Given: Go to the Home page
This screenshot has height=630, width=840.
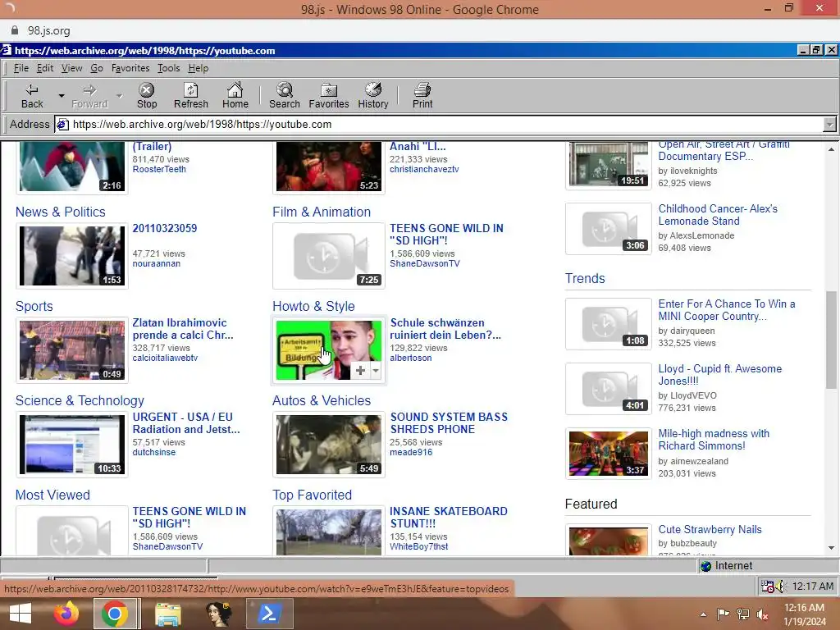Looking at the screenshot, I should (235, 96).
